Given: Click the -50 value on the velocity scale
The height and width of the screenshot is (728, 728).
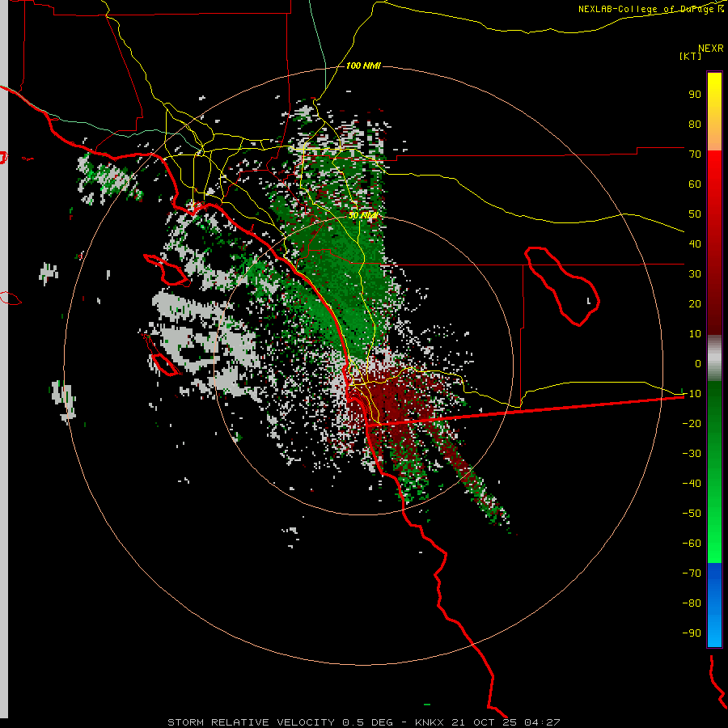Looking at the screenshot, I should [x=692, y=514].
